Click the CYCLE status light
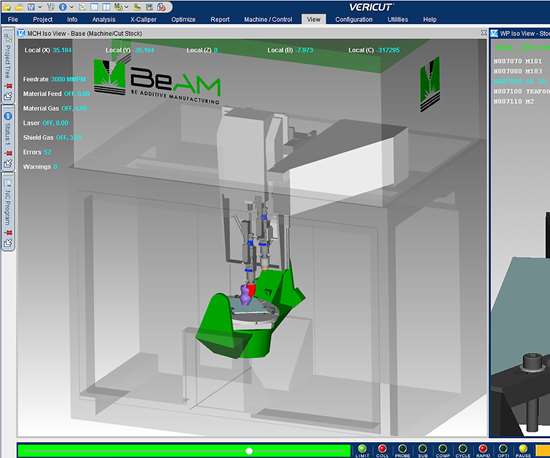 [463, 449]
